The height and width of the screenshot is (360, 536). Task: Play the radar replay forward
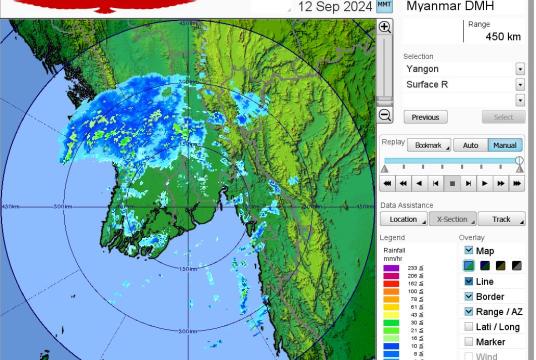pyautogui.click(x=484, y=184)
